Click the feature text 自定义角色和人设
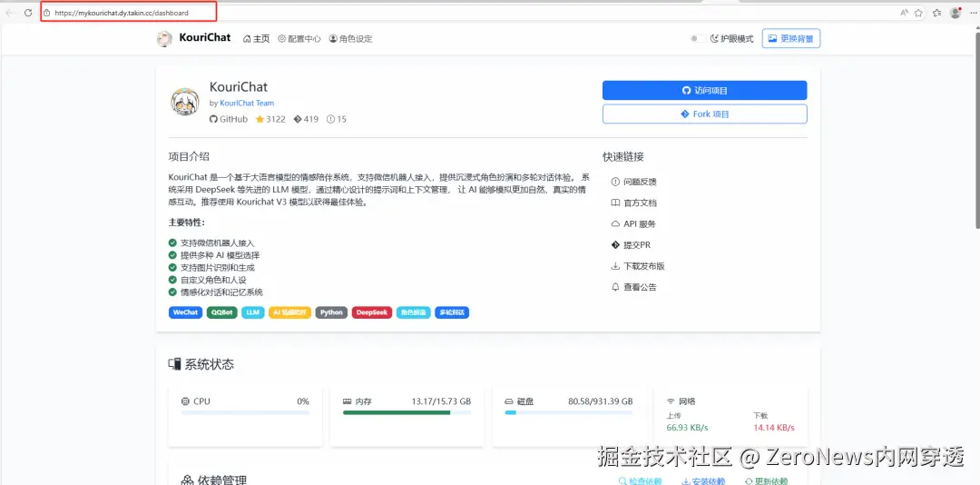The height and width of the screenshot is (485, 980). 213,280
